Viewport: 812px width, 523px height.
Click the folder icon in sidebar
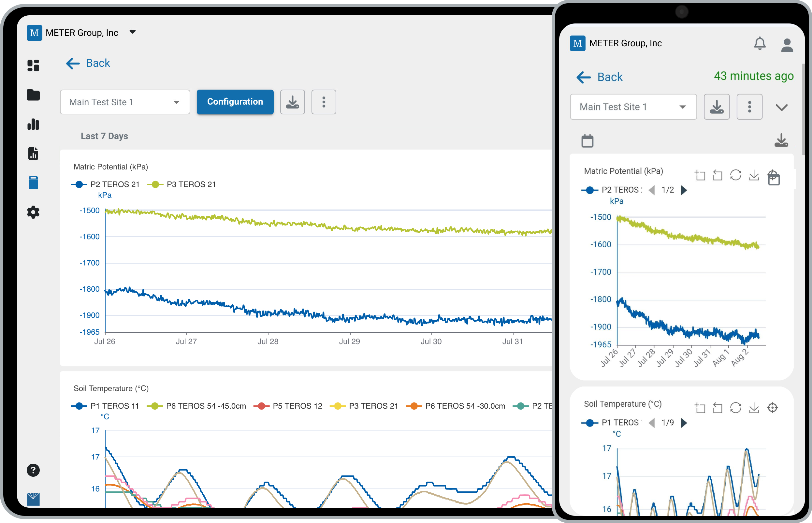(x=33, y=95)
